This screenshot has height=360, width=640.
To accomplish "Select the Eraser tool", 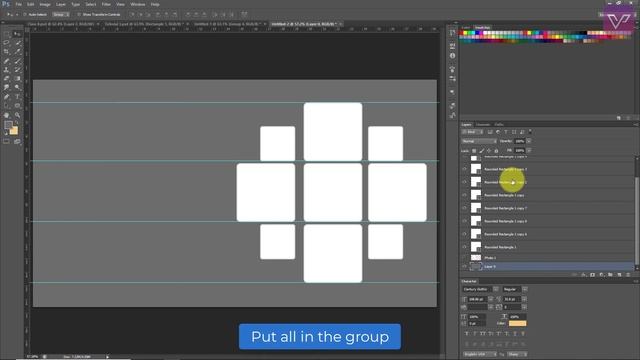I will tap(7, 78).
